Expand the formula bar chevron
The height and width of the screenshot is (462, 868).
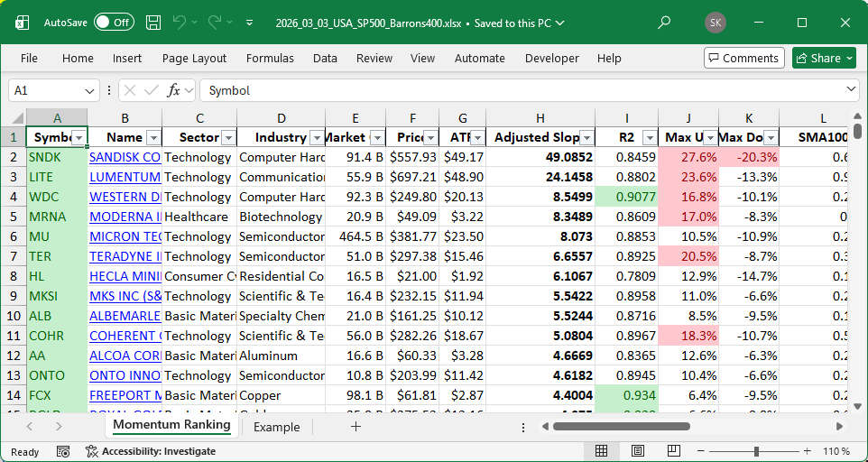click(852, 90)
